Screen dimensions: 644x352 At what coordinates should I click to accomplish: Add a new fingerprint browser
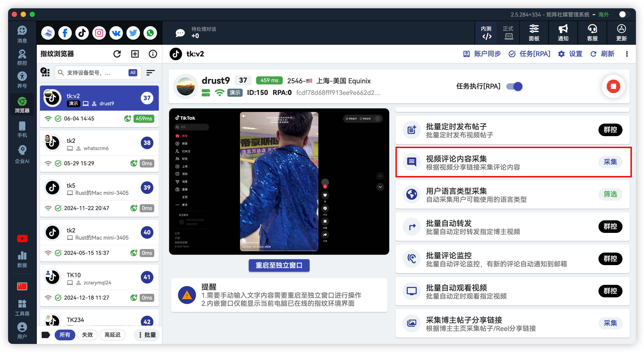tap(135, 54)
